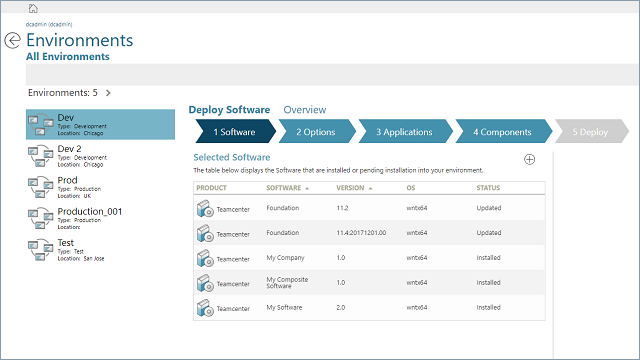
Task: Click the My Composite Software cell
Action: click(287, 283)
